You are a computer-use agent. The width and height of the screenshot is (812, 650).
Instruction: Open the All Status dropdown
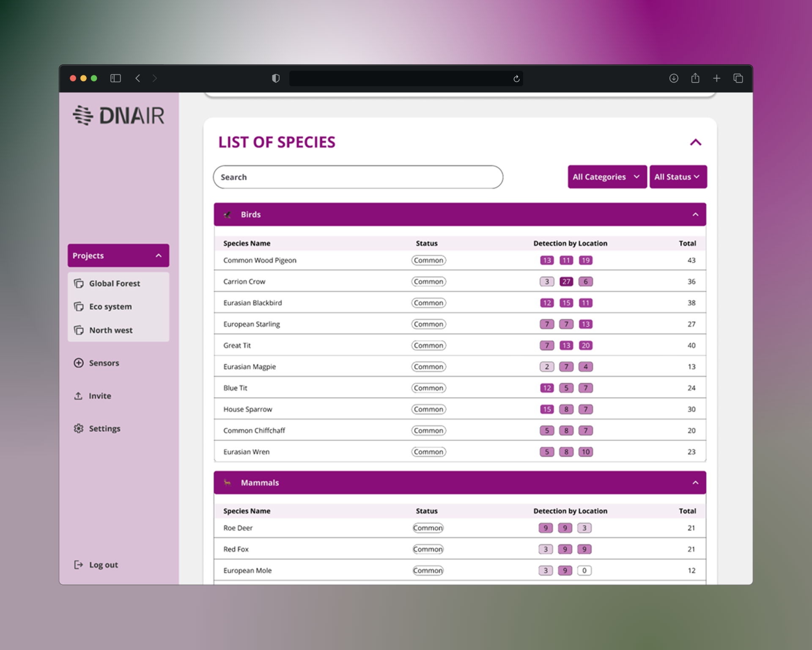(678, 177)
